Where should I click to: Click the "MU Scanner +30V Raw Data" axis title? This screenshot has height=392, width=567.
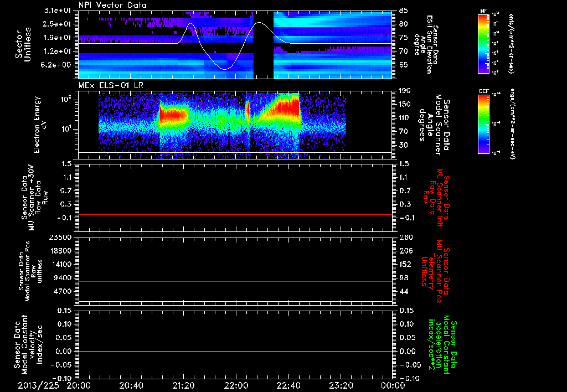34,198
